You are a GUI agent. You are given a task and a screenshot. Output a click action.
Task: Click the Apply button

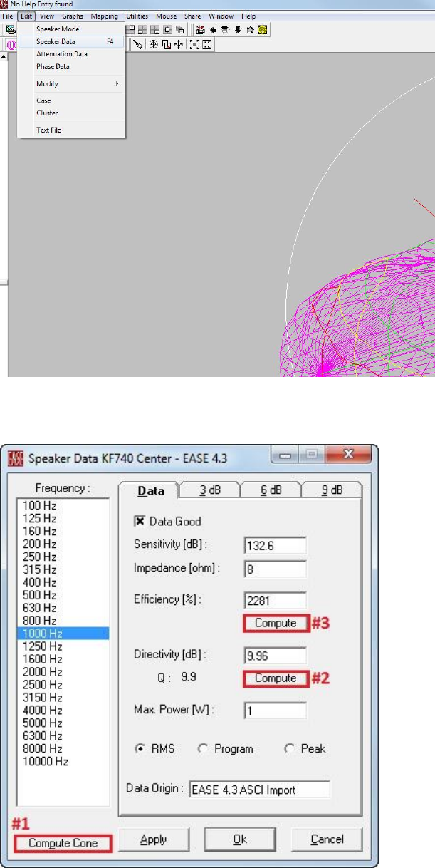pos(154,839)
